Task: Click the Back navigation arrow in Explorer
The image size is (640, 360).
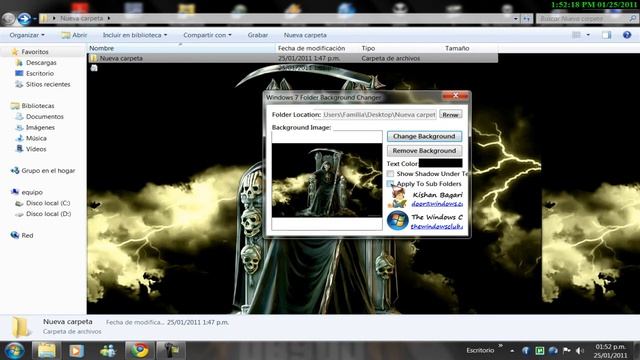Action: pyautogui.click(x=8, y=18)
